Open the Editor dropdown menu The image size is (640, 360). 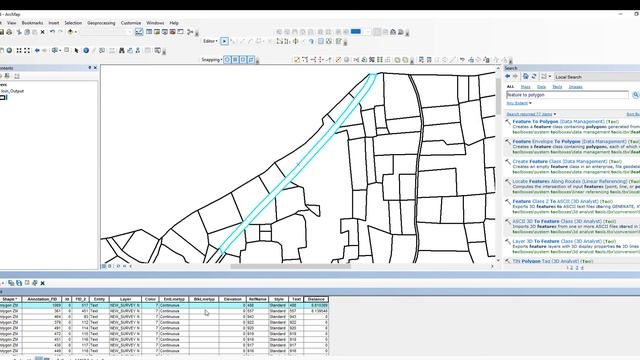coord(210,41)
